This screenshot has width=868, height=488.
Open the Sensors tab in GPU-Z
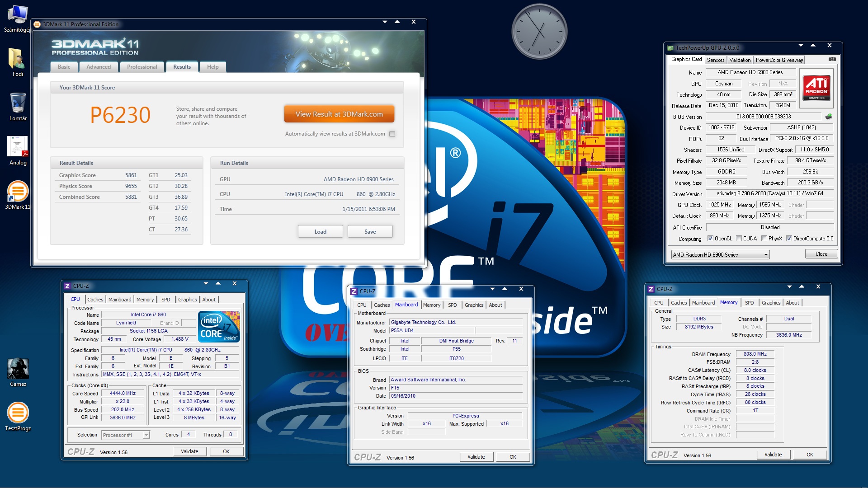(715, 60)
